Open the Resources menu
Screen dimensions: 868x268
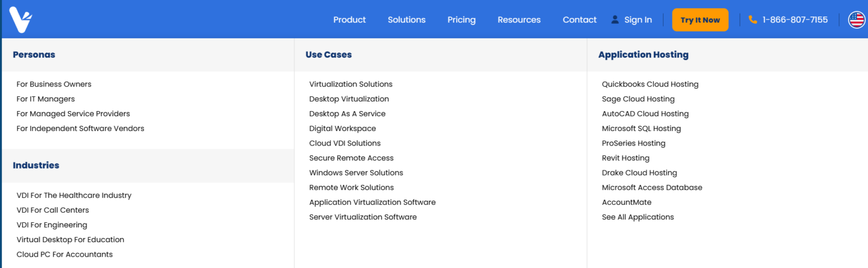[x=519, y=20]
